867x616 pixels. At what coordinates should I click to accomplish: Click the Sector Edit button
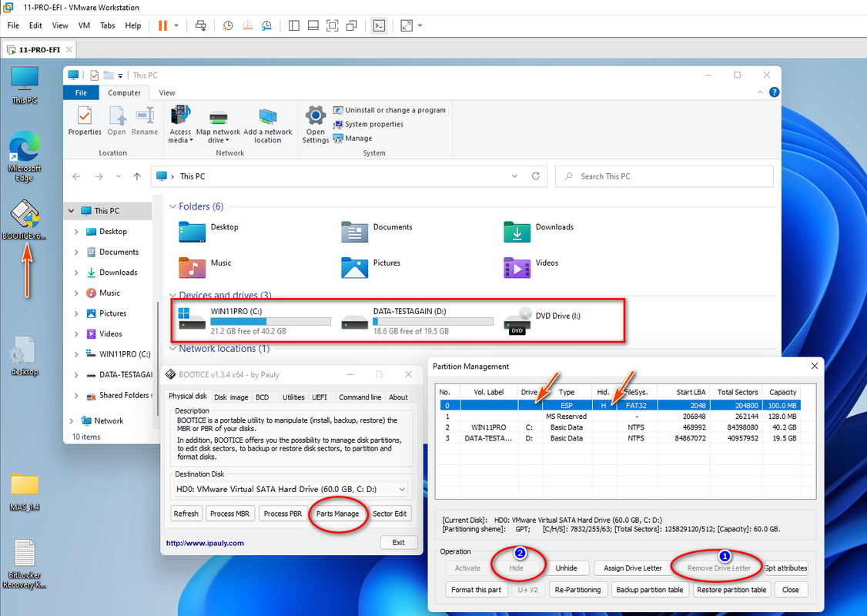(390, 514)
